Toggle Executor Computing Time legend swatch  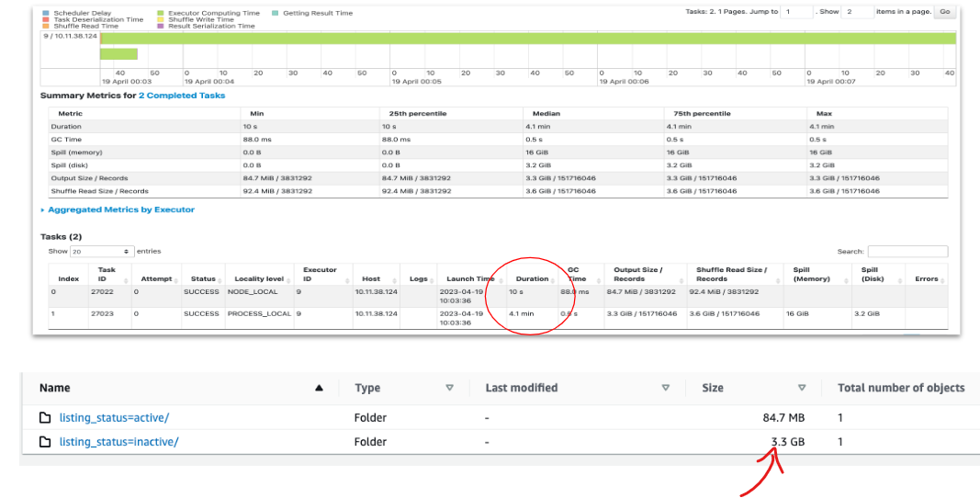coord(161,13)
